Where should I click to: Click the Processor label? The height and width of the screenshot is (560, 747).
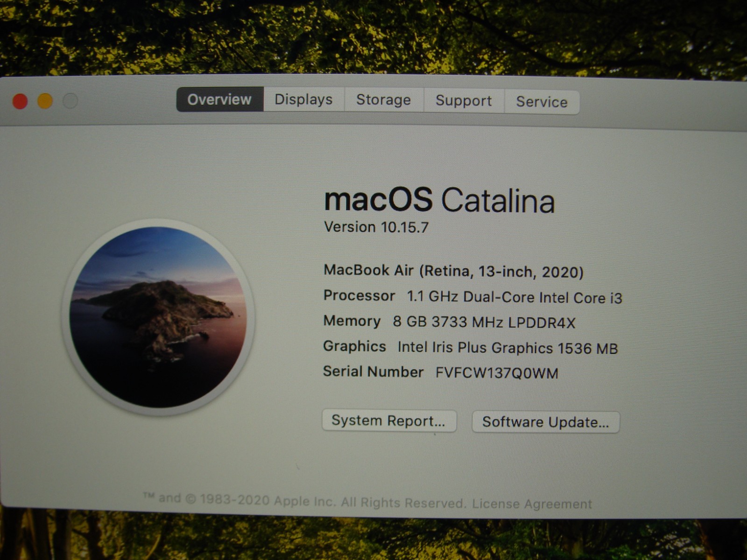click(x=359, y=296)
